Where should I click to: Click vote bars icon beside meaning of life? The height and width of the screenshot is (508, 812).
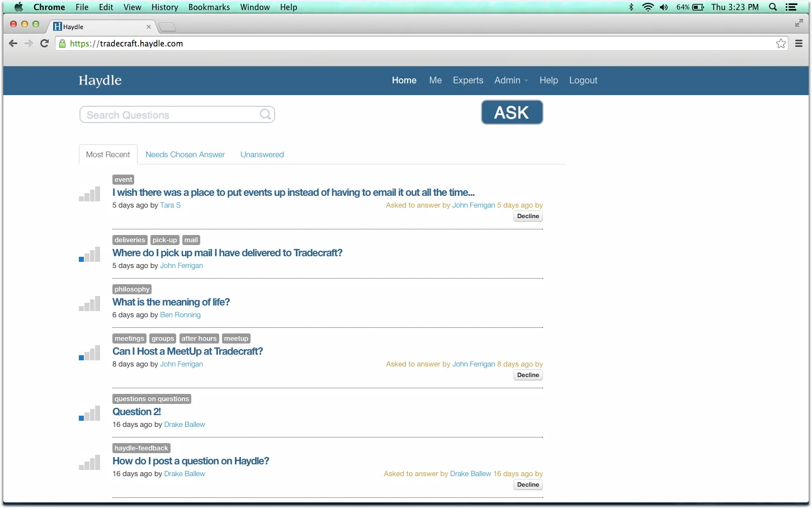89,303
